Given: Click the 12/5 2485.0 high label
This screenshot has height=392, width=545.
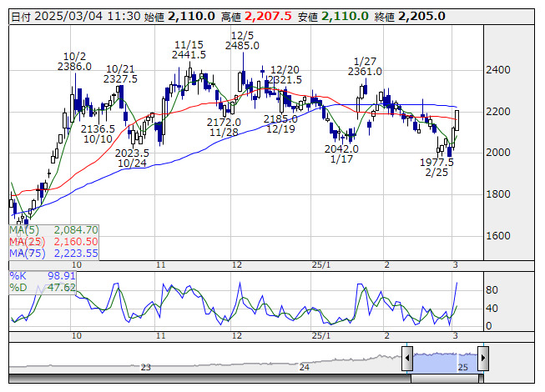Looking at the screenshot, I should point(242,41).
